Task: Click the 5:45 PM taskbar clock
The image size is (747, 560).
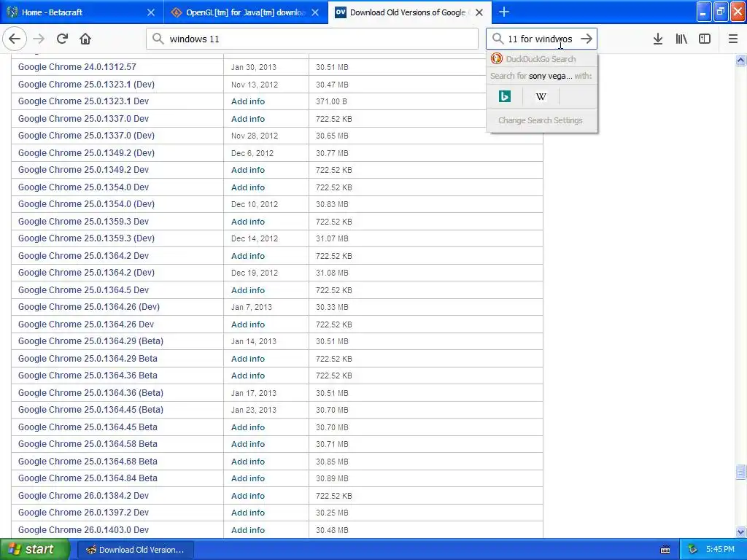Action: pyautogui.click(x=720, y=550)
